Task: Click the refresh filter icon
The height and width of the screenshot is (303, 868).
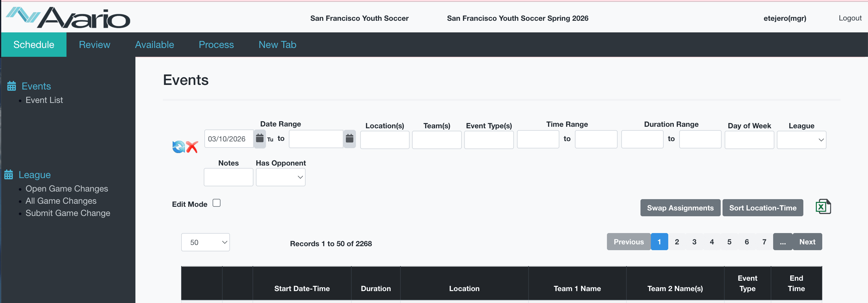Action: 178,147
